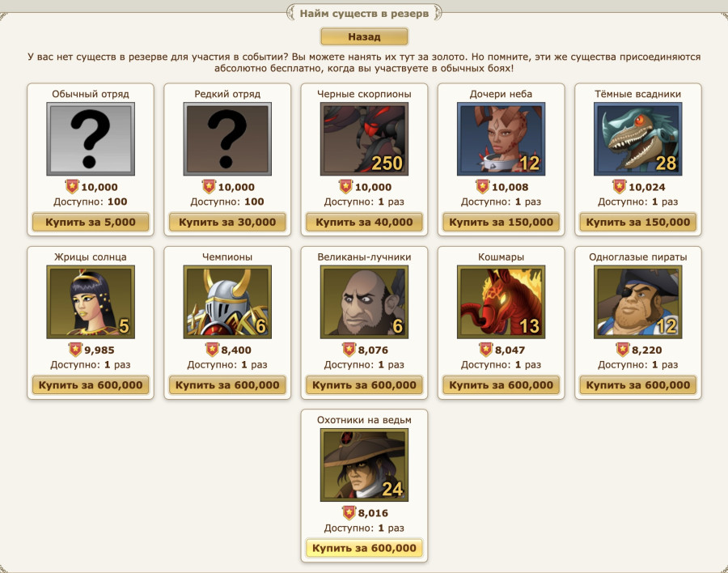Click the Жрицы солнца priestess portrait
The width and height of the screenshot is (728, 573).
point(91,302)
